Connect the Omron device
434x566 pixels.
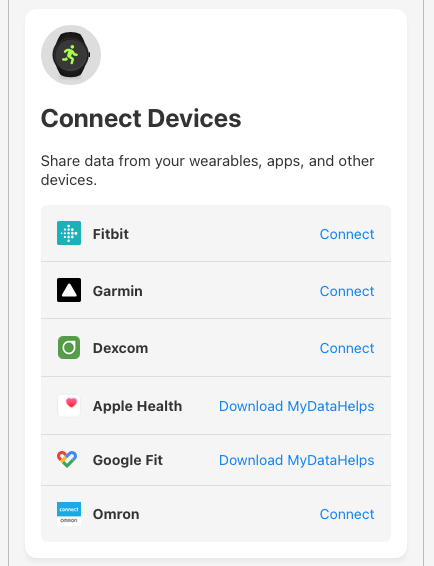tap(347, 514)
